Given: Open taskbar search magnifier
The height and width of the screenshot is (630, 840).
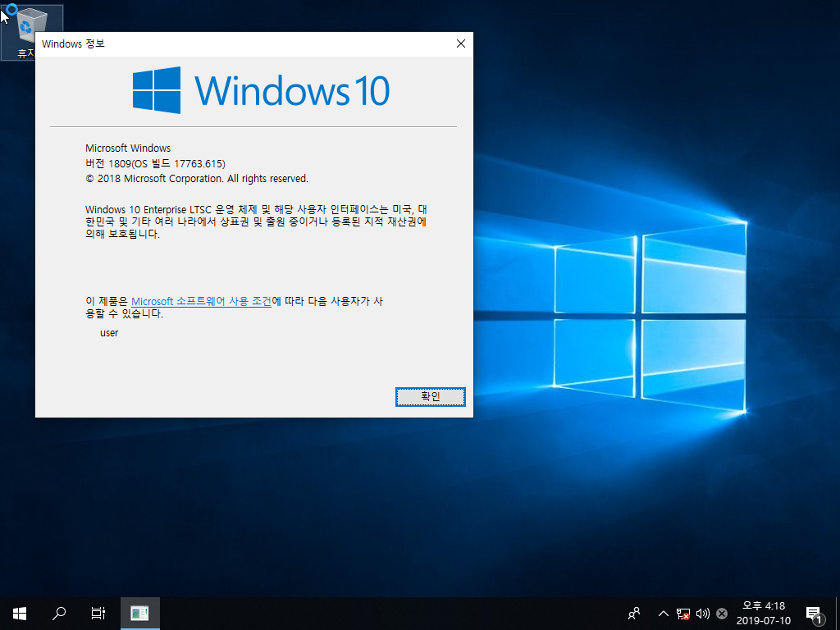Looking at the screenshot, I should coord(59,614).
